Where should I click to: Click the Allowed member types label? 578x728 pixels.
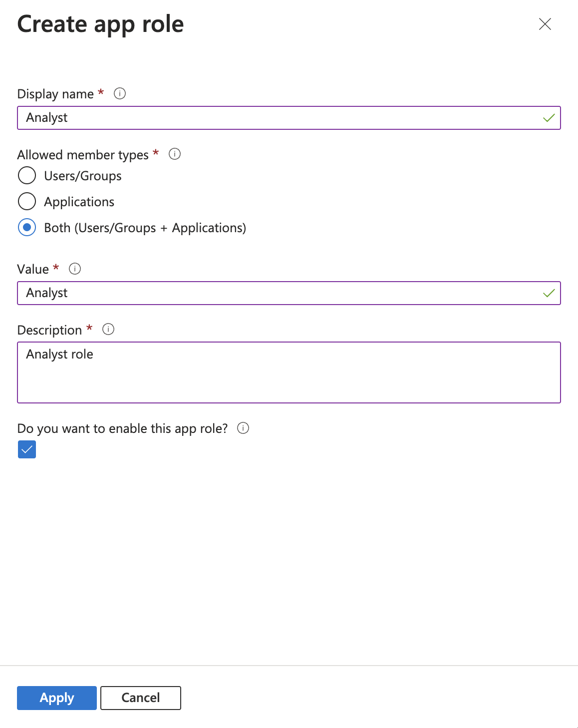pyautogui.click(x=83, y=155)
